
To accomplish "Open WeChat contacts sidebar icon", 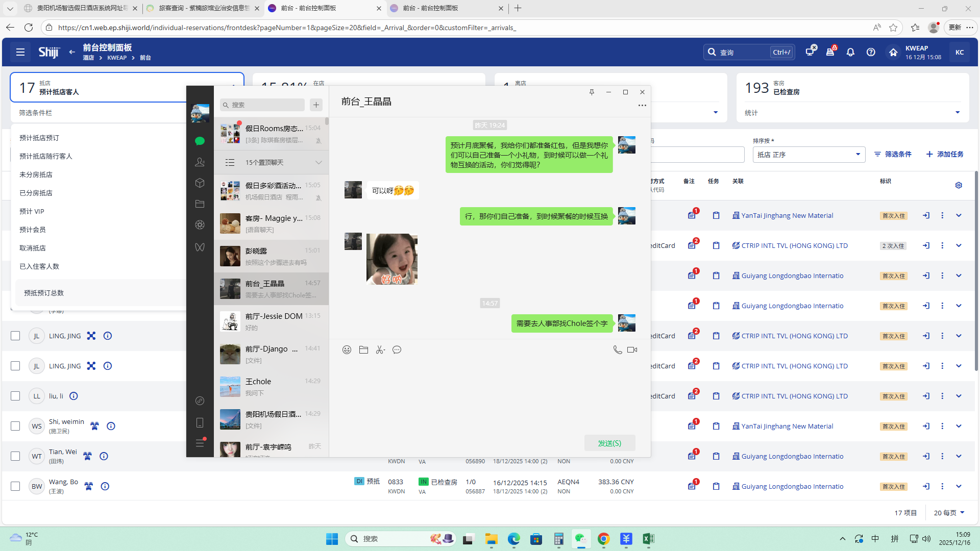I will (x=200, y=162).
